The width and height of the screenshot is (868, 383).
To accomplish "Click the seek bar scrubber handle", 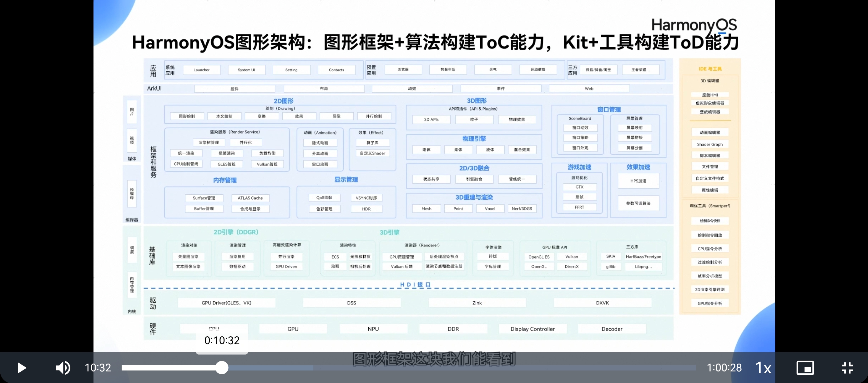I will click(x=222, y=367).
